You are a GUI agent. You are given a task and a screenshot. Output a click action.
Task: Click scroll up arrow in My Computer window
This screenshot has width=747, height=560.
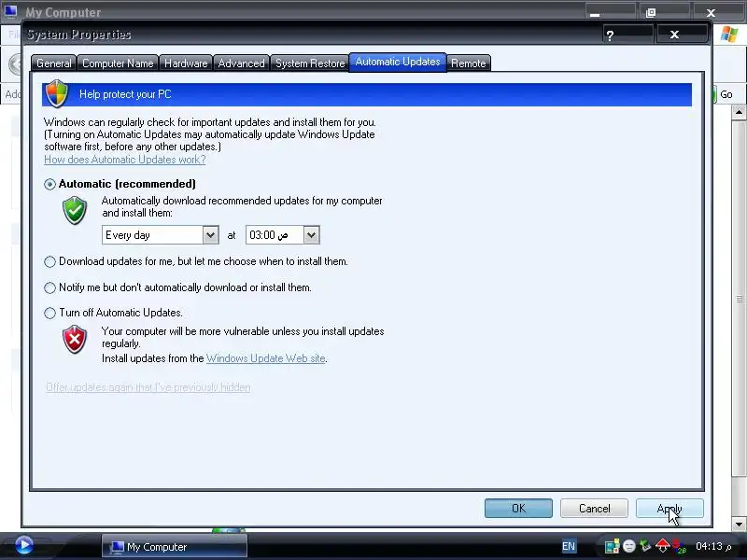pyautogui.click(x=739, y=112)
